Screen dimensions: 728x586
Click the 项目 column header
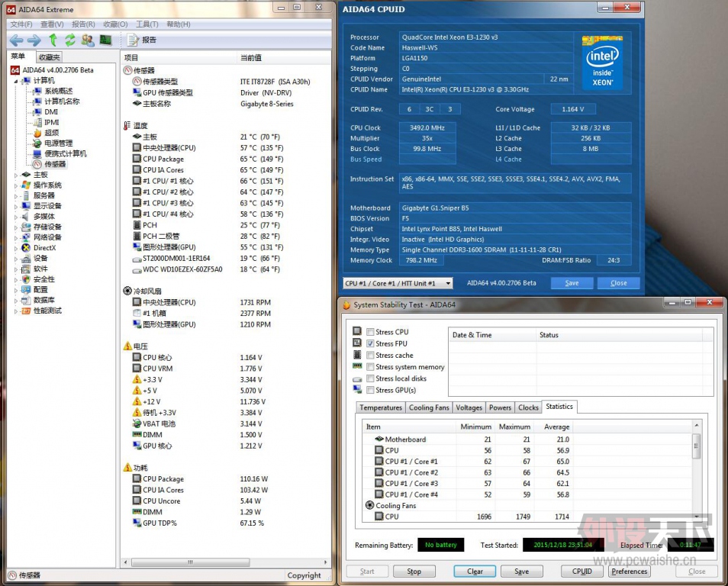(179, 57)
